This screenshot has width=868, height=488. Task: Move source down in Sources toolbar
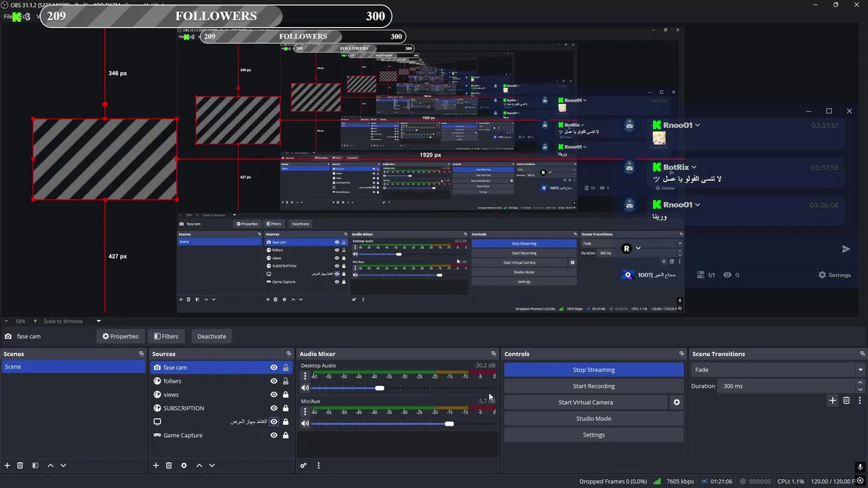[212, 466]
